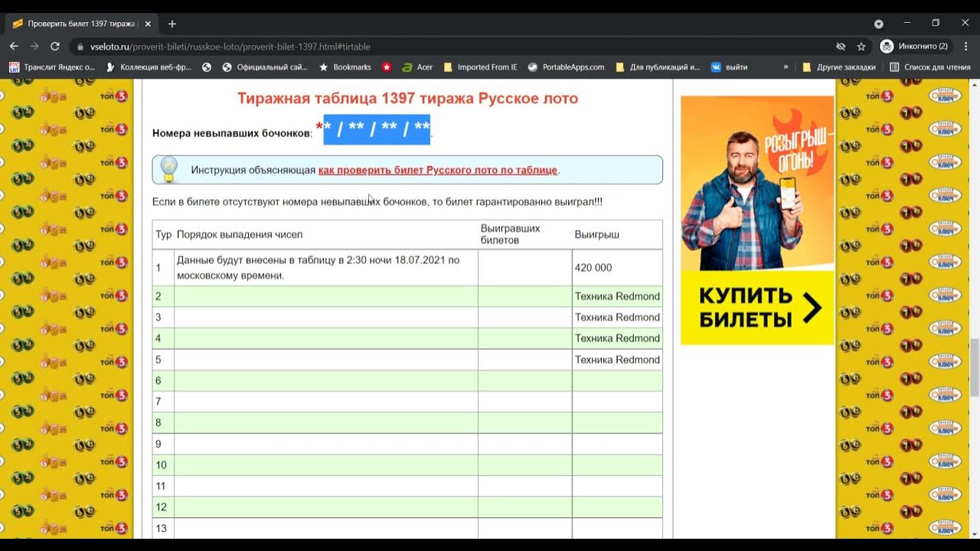
Task: Click the Тиражная таблица 1397 тиража heading
Action: pos(407,98)
